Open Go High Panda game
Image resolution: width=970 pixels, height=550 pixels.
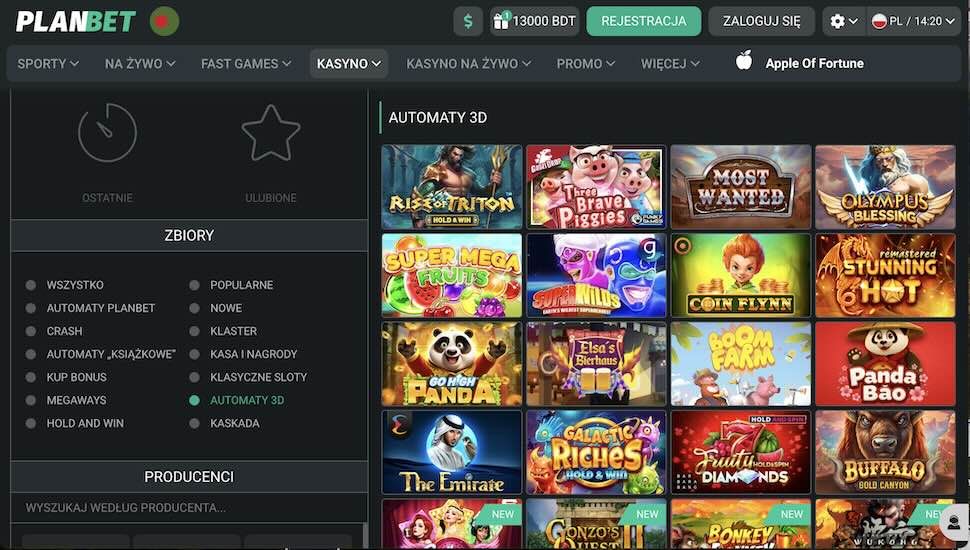452,364
